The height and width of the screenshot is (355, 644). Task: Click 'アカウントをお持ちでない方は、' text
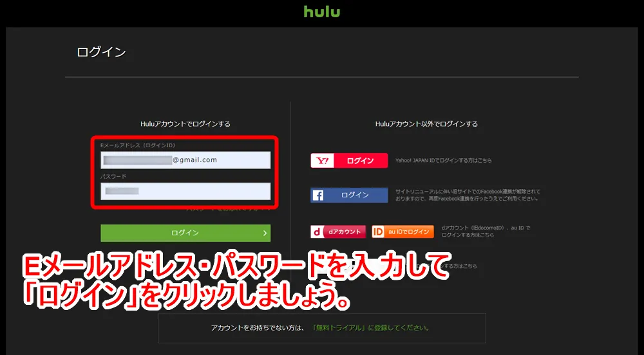(x=258, y=328)
